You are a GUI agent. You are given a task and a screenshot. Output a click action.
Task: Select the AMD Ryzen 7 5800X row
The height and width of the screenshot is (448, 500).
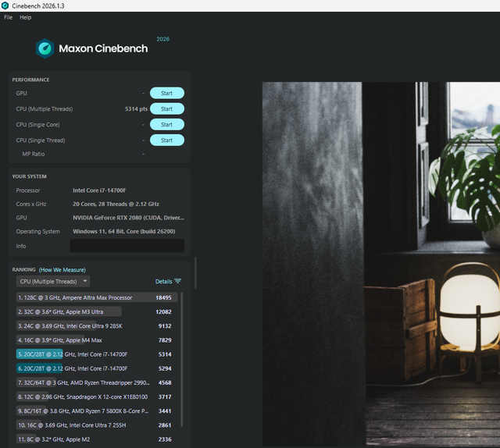click(x=97, y=411)
